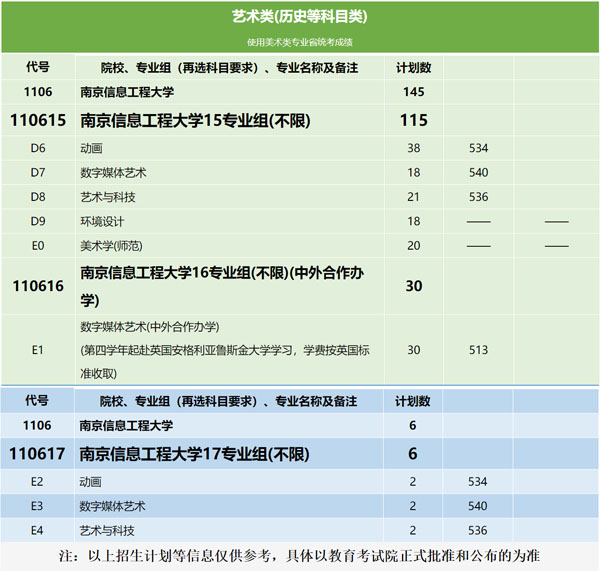The image size is (600, 572).
Task: Click the green table header 代号
Action: pyautogui.click(x=38, y=67)
